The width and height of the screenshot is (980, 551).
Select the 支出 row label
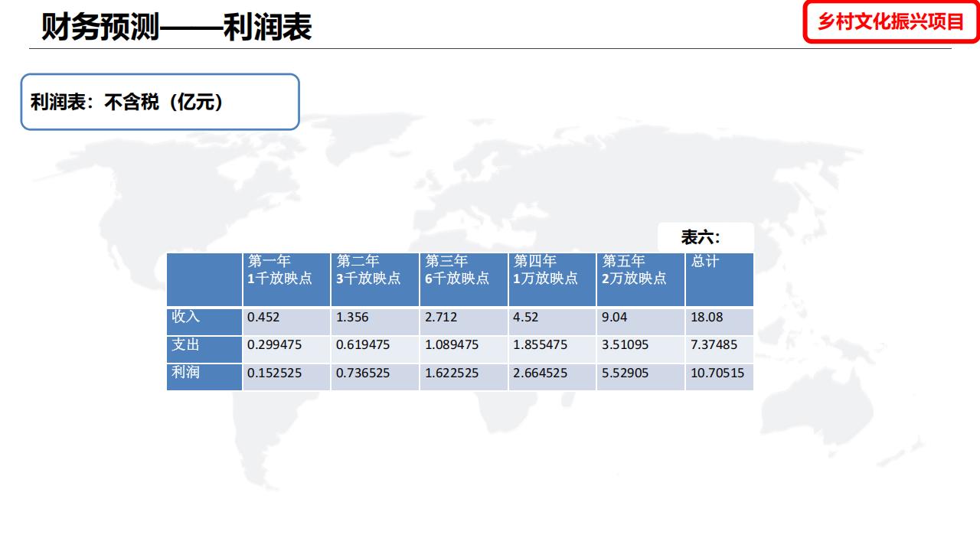click(x=204, y=349)
